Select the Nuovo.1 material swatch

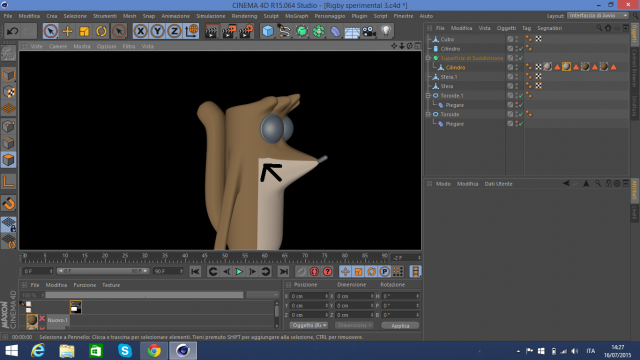(x=32, y=321)
